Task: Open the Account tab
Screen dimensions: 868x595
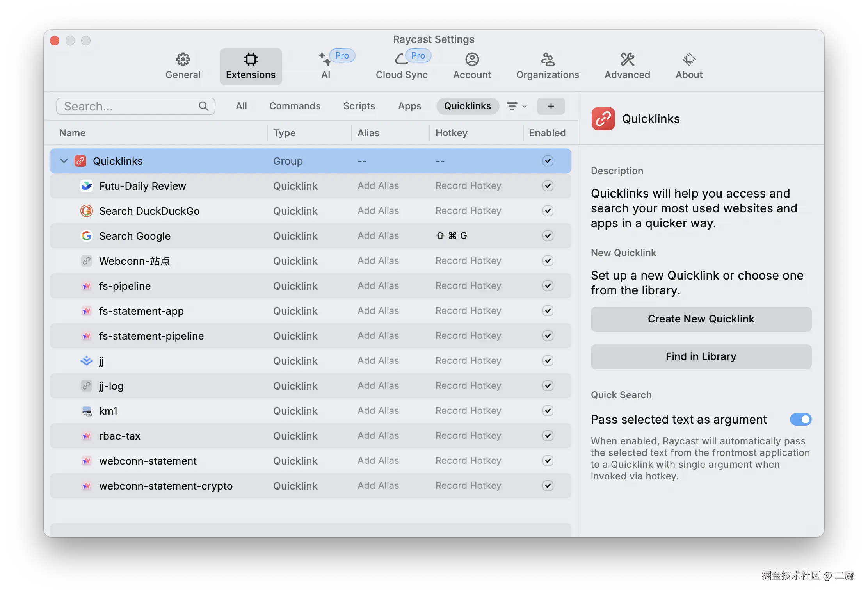Action: coord(472,66)
